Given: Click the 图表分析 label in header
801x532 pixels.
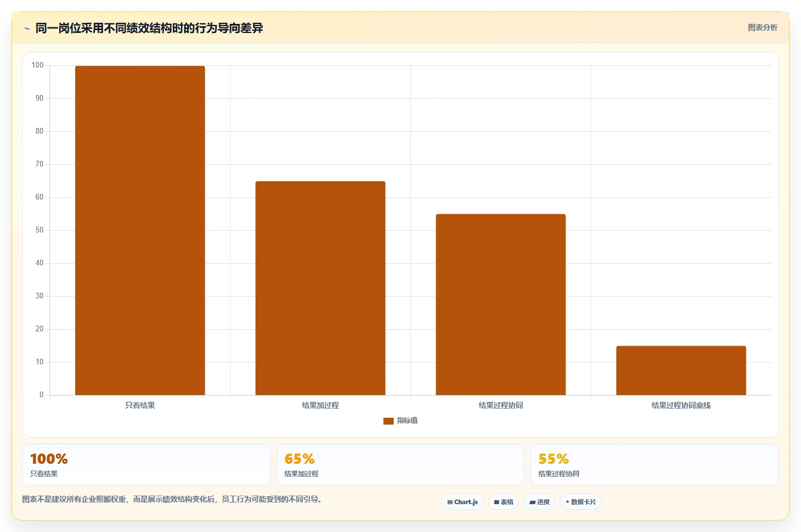Looking at the screenshot, I should 762,27.
